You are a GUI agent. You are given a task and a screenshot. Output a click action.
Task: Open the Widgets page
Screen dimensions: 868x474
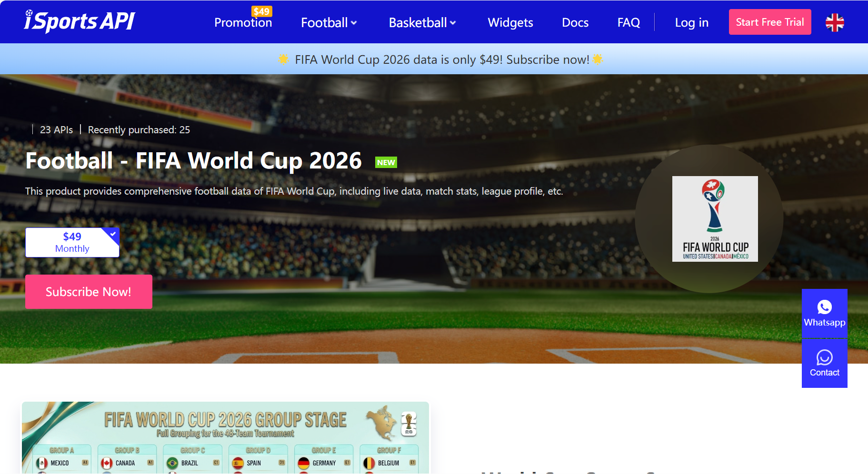[510, 22]
